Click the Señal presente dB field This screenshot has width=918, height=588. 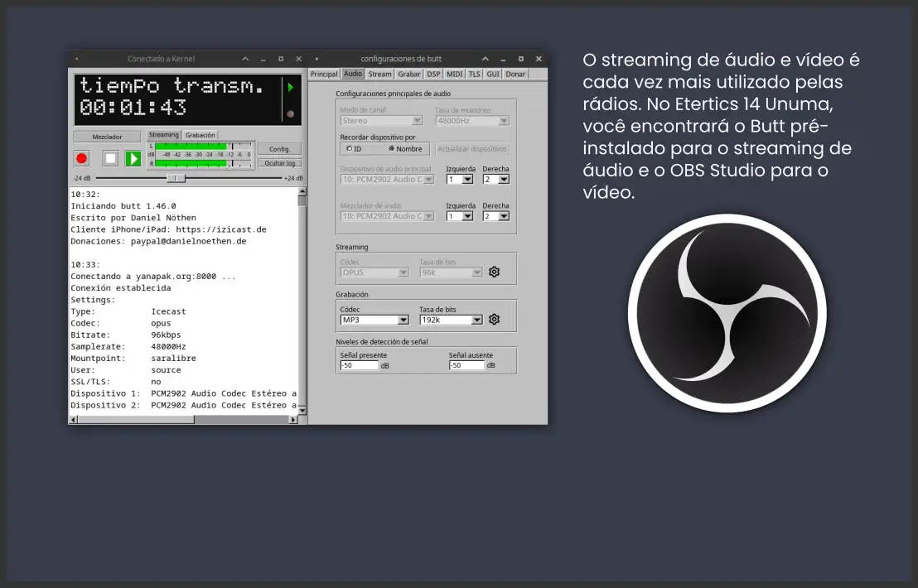pyautogui.click(x=360, y=365)
